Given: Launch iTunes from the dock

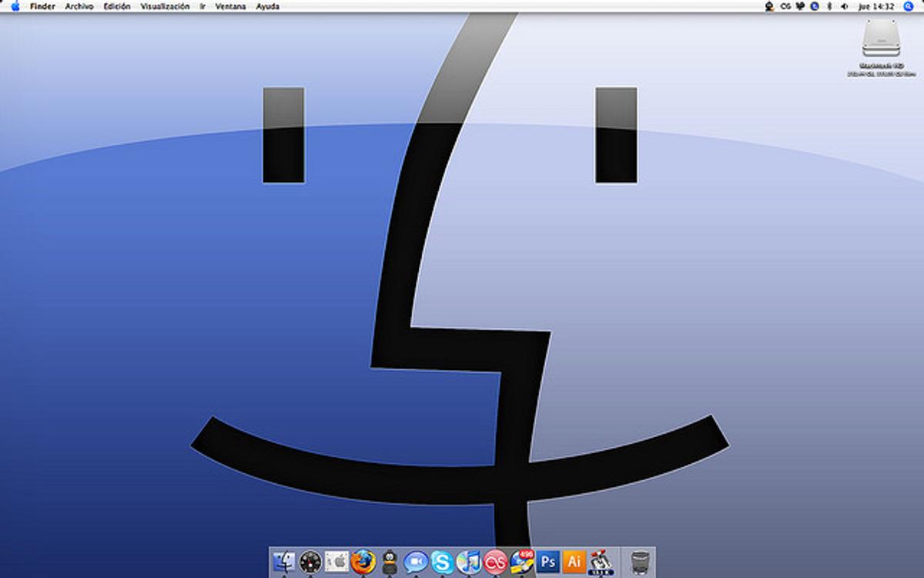Looking at the screenshot, I should 467,563.
